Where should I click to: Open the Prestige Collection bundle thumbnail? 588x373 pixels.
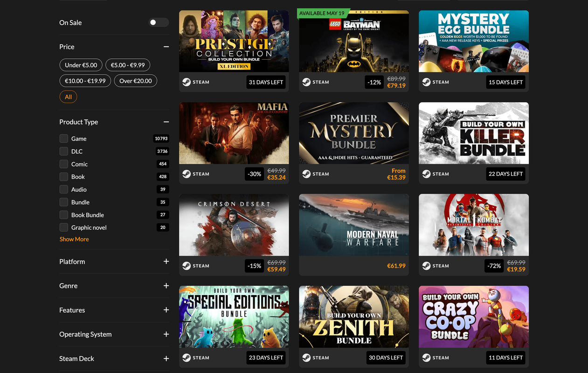point(234,41)
